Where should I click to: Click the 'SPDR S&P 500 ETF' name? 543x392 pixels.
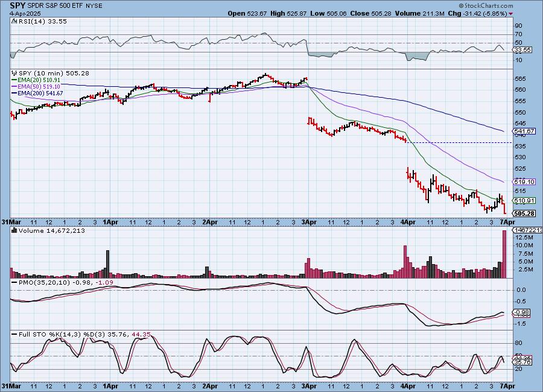tap(56, 6)
